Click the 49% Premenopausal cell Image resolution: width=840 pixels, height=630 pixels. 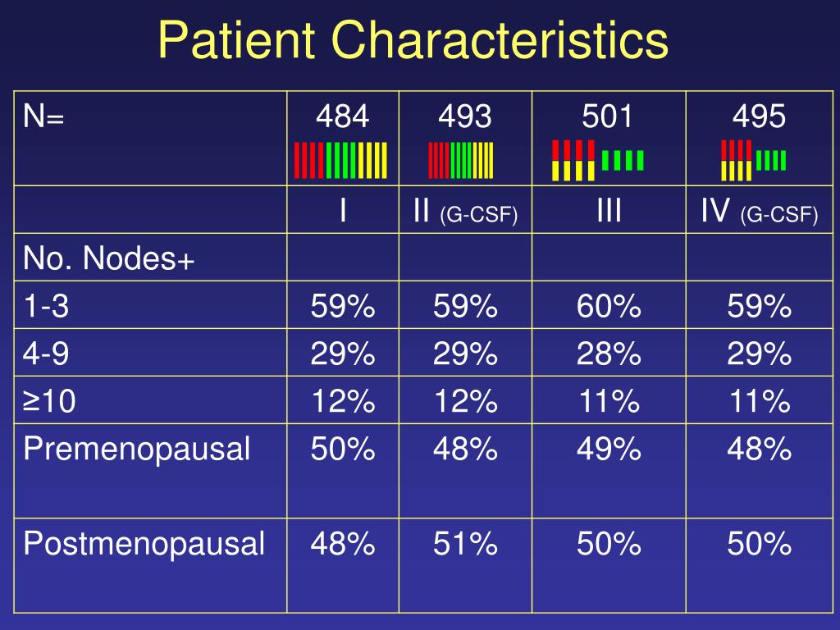point(609,449)
